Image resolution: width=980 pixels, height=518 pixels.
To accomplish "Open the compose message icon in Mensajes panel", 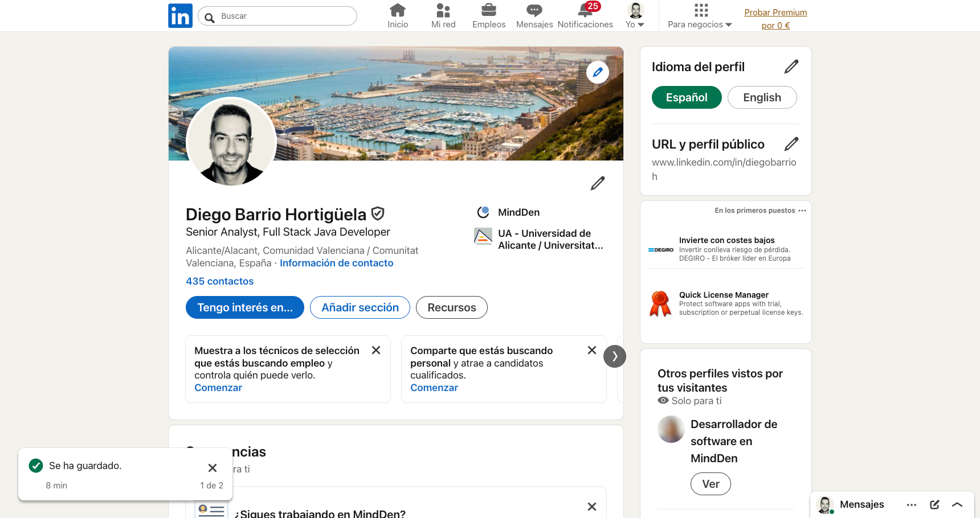I will [934, 504].
